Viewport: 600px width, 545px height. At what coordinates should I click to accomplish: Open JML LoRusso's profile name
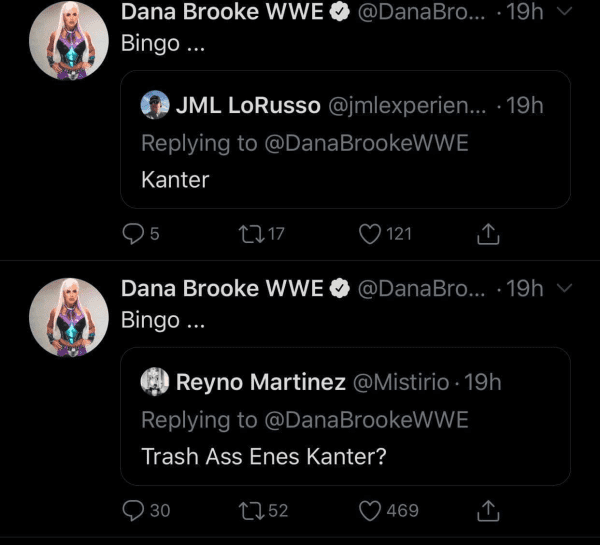click(x=248, y=105)
